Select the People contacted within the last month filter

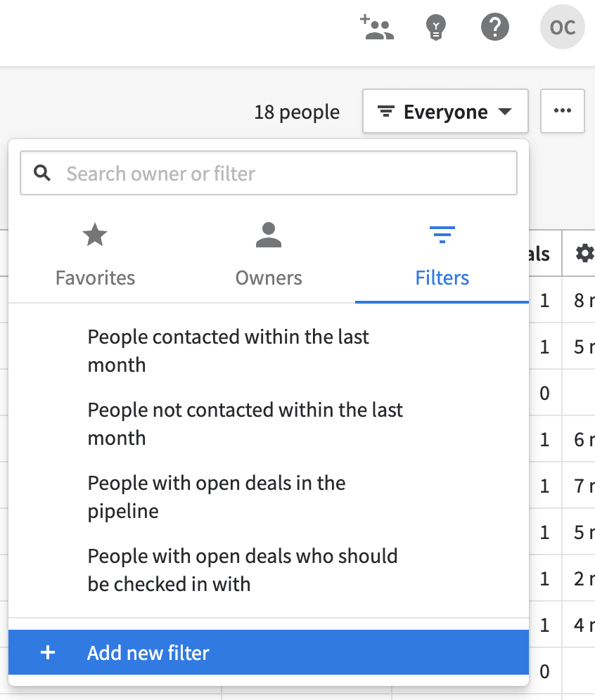coord(228,351)
